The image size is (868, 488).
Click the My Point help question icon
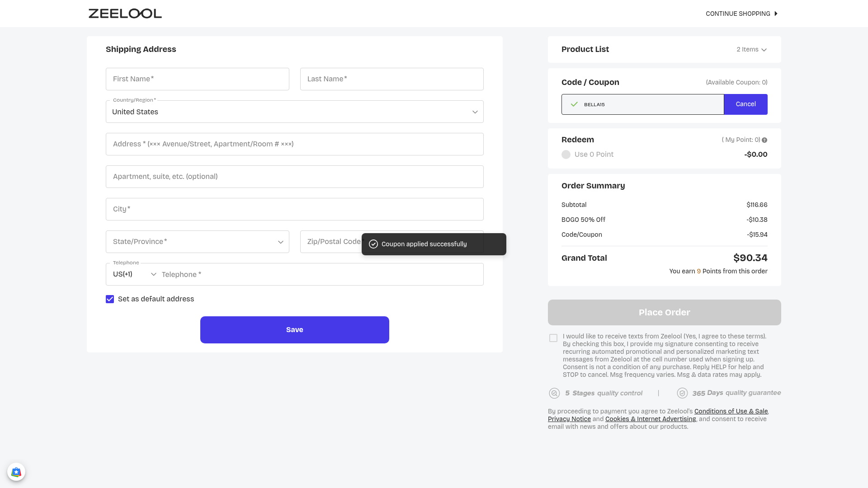click(764, 140)
